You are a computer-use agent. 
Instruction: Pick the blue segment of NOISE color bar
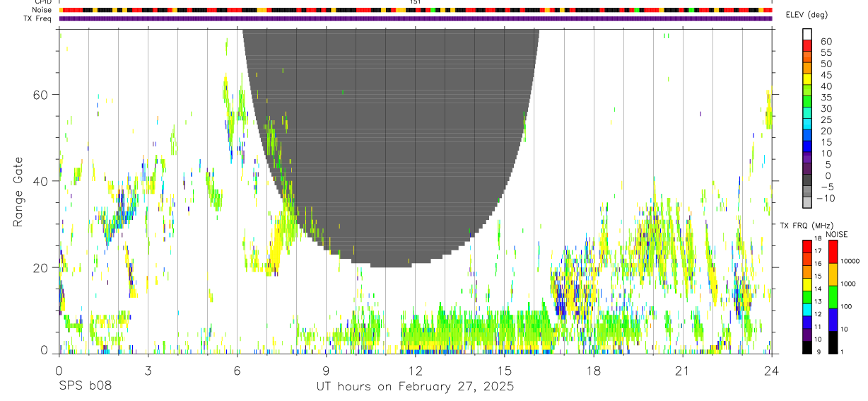click(x=833, y=320)
